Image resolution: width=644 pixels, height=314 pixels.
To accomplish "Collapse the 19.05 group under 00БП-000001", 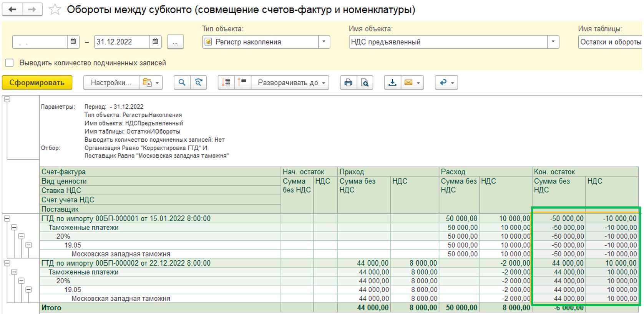I will coord(29,245).
